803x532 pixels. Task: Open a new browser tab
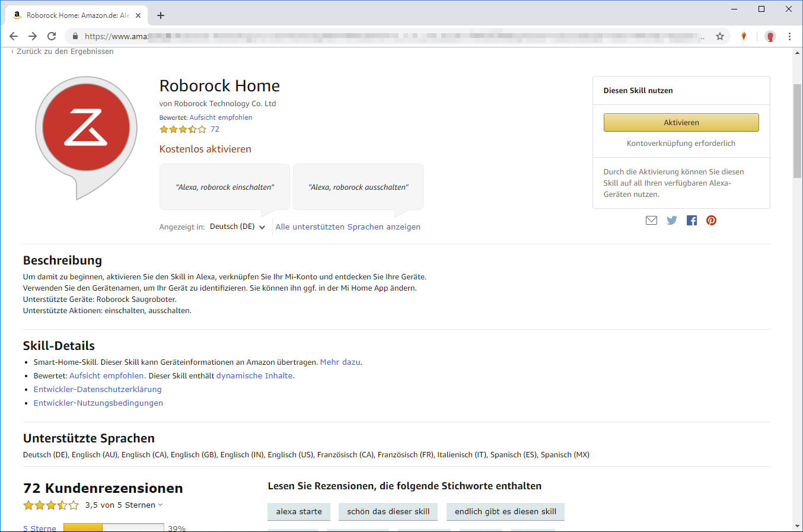[x=161, y=15]
